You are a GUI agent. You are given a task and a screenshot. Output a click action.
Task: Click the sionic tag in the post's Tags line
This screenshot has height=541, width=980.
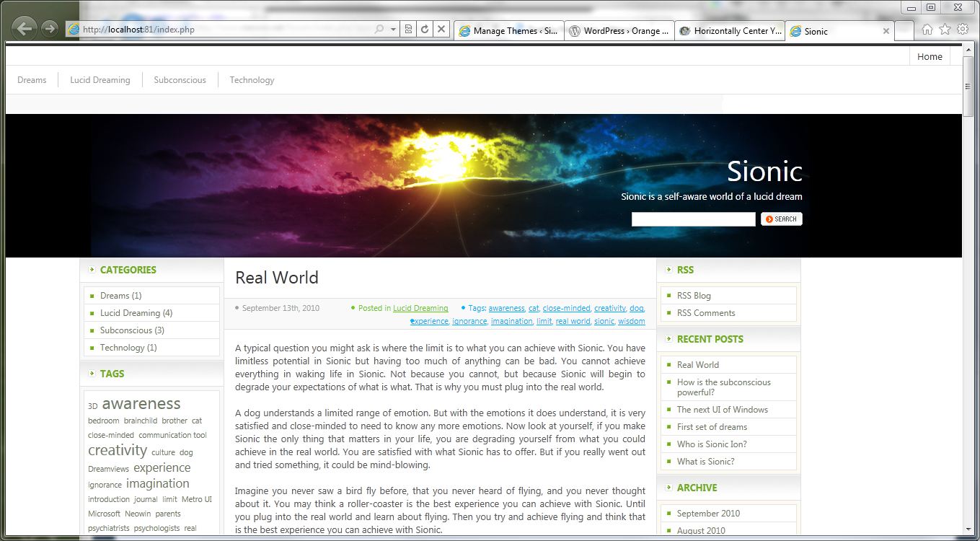tap(604, 321)
